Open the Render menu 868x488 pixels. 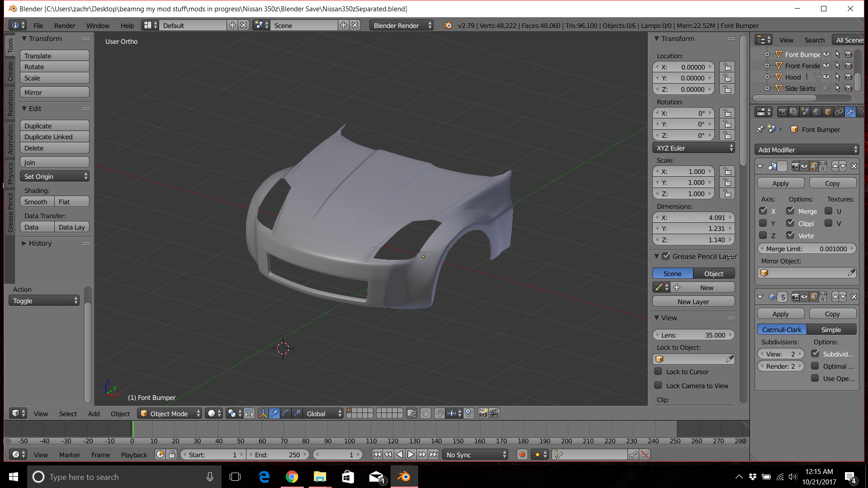tap(65, 25)
